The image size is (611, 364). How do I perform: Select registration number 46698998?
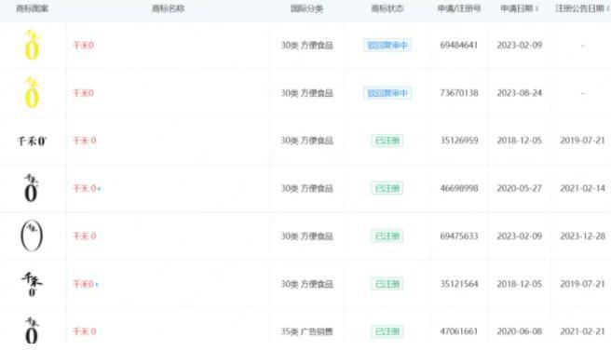(459, 188)
